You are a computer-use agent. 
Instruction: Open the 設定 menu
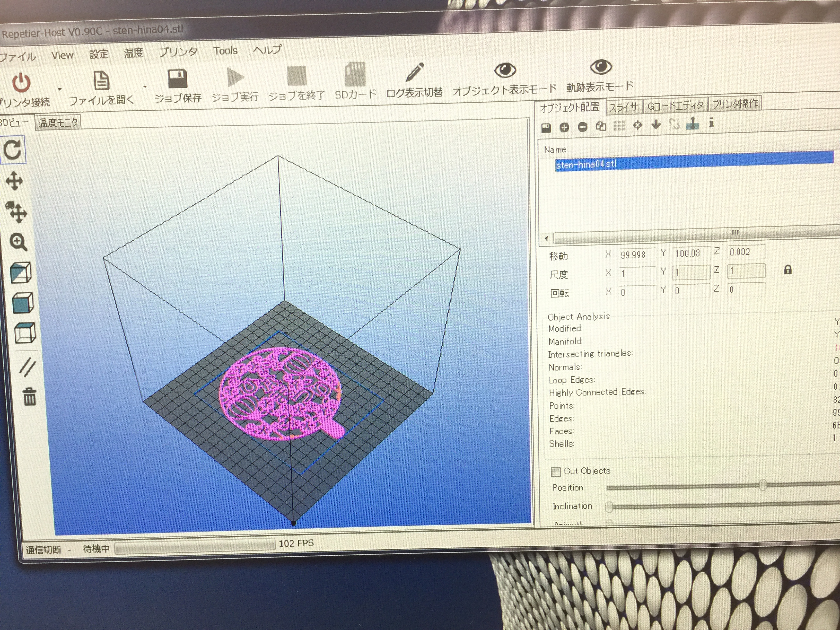(99, 54)
